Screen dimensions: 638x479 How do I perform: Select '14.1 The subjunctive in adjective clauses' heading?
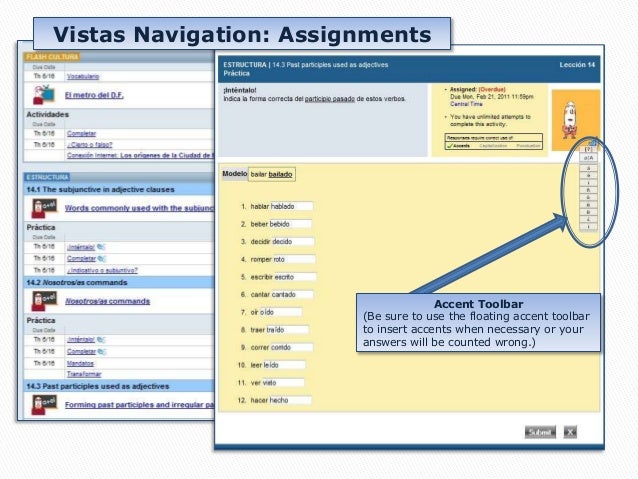point(101,190)
